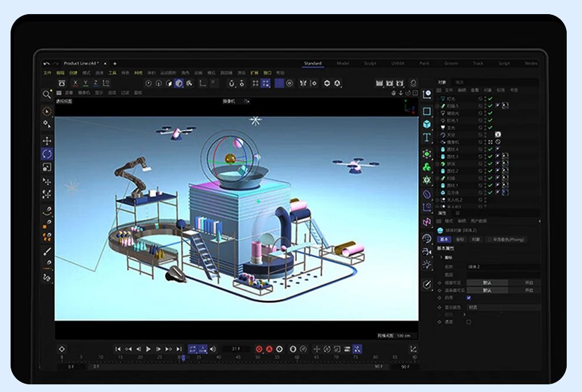Click the Text spline T icon
Viewport: 582px width, 392px height.
[427, 138]
